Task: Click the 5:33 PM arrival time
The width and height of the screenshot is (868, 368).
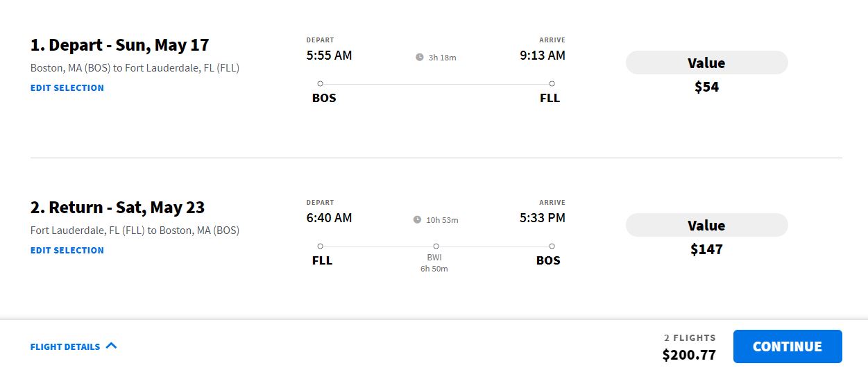Action: (542, 218)
